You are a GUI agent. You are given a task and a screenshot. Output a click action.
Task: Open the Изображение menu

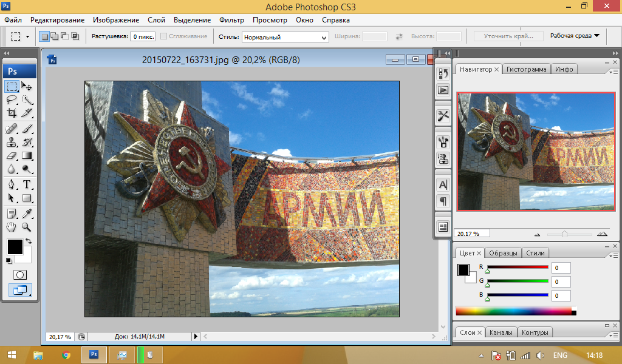116,20
